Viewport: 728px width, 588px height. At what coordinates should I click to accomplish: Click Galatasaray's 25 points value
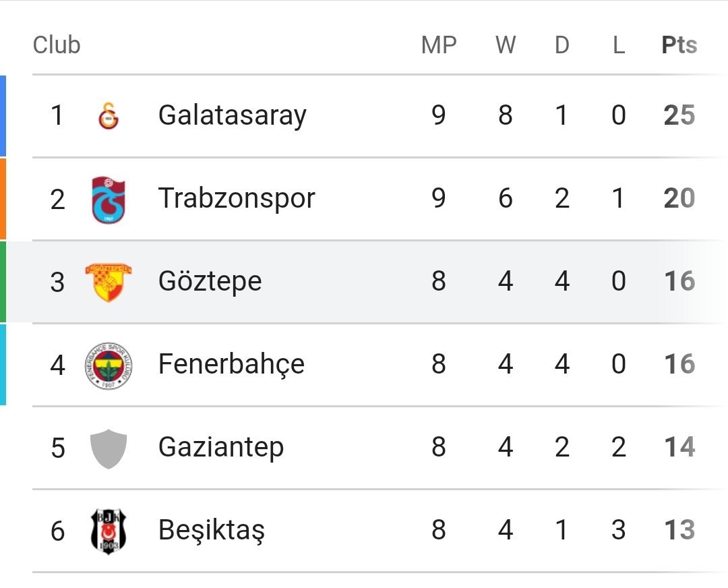pos(679,116)
